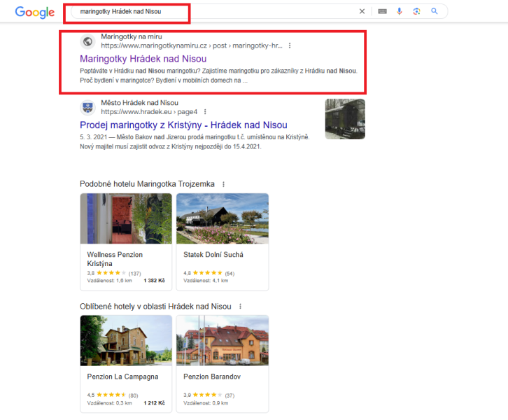Screen dimensions: 508x420
Task: Click the Google logo
Action: pos(35,13)
